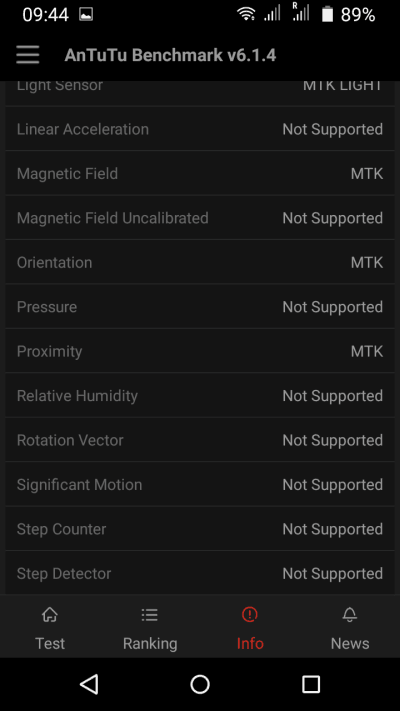The height and width of the screenshot is (711, 400).
Task: Tap the AnTuTu Benchmark v6.1.4 title
Action: [x=170, y=55]
